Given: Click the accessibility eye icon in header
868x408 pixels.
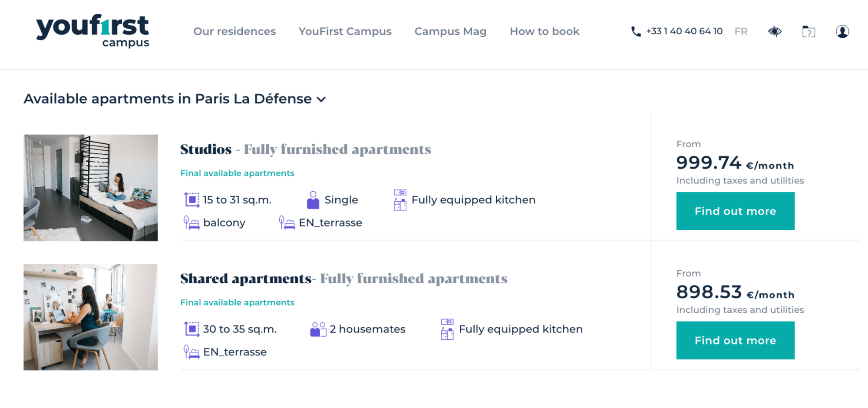Looking at the screenshot, I should pos(775,31).
